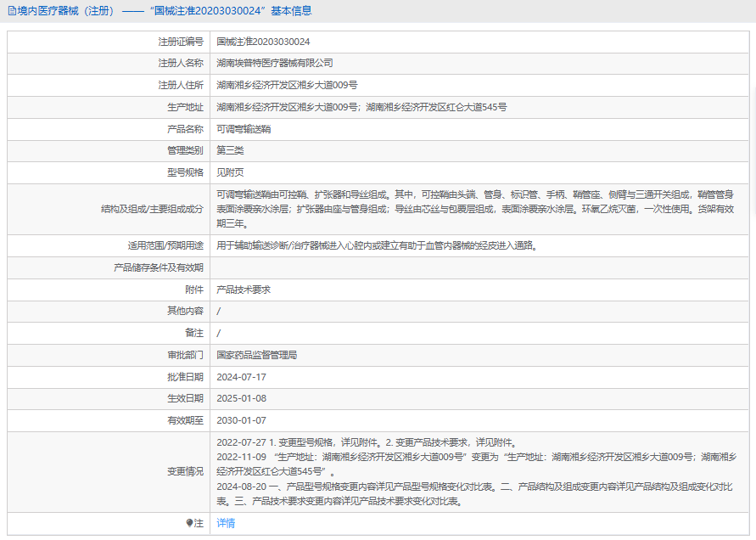Screen dimensions: 756x540
Task: Select the intended use text 用于辅助输送诊断
Action: 377,245
